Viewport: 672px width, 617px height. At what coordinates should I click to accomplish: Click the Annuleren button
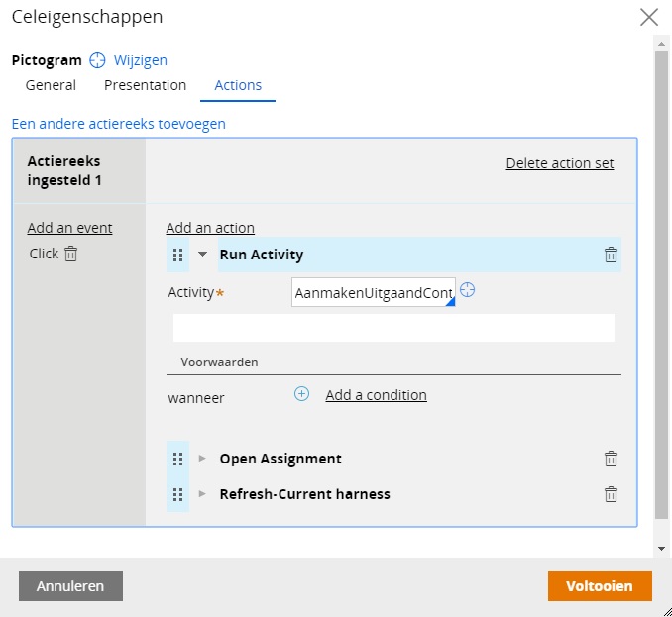point(70,586)
